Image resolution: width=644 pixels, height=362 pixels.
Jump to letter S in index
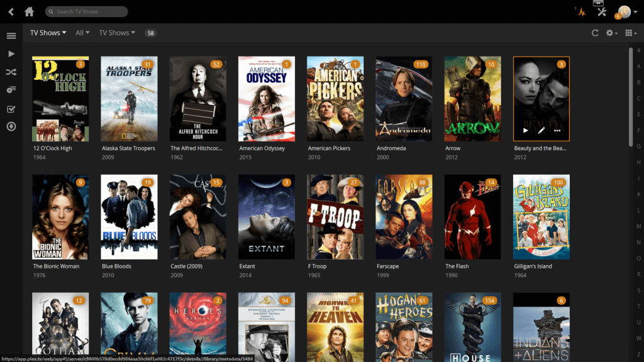click(639, 290)
